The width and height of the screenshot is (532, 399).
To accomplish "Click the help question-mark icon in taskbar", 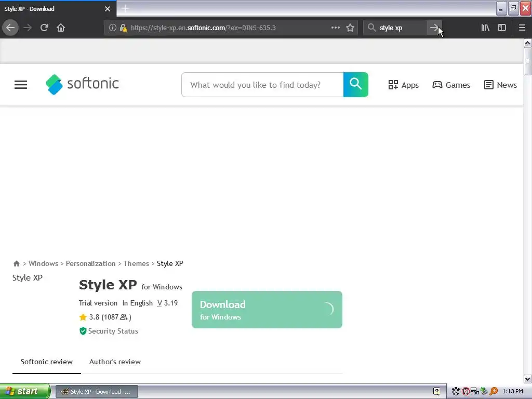I will (x=436, y=391).
